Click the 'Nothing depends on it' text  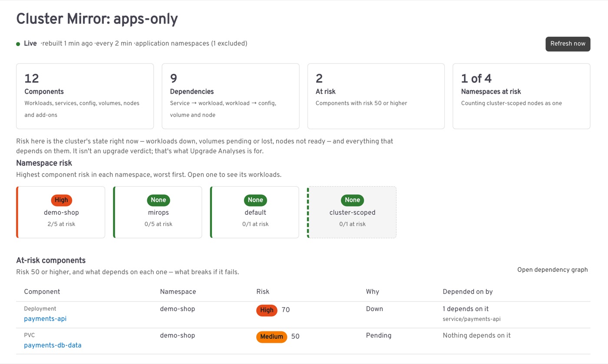pos(477,336)
